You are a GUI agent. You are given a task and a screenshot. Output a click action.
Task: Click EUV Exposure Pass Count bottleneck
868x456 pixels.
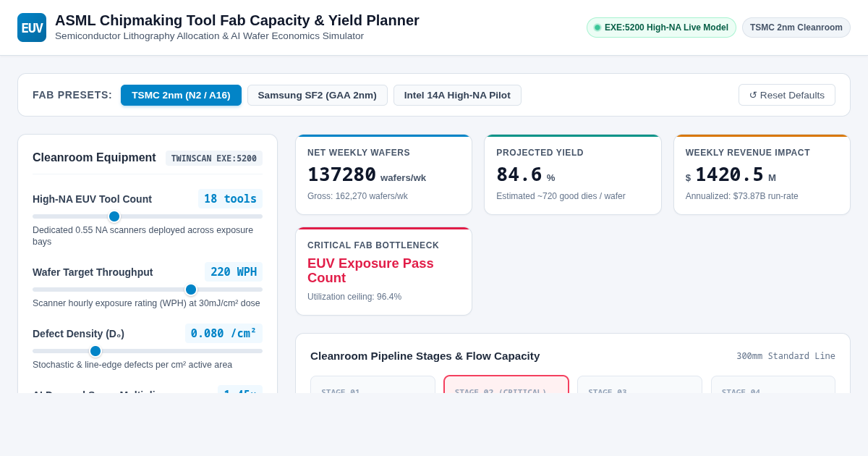tap(370, 271)
